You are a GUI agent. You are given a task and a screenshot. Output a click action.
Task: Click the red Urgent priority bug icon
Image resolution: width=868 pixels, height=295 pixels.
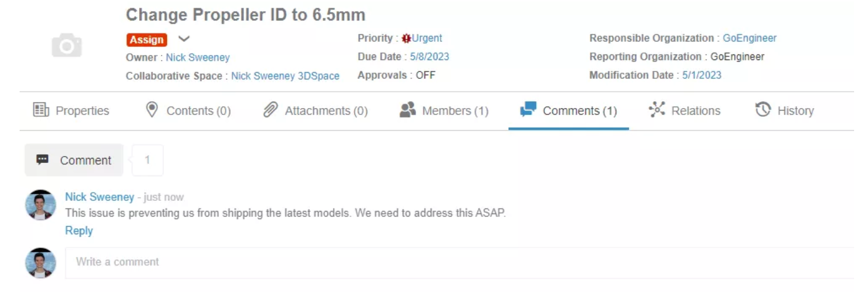pos(406,38)
